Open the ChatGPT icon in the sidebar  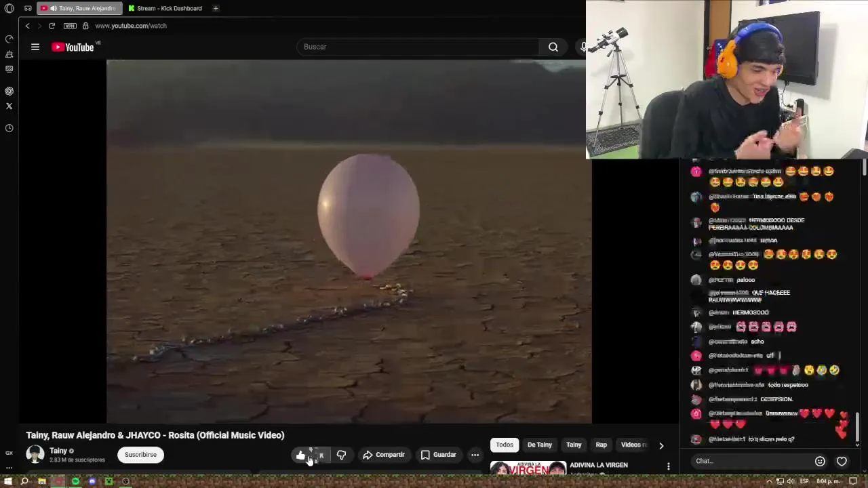[9, 91]
